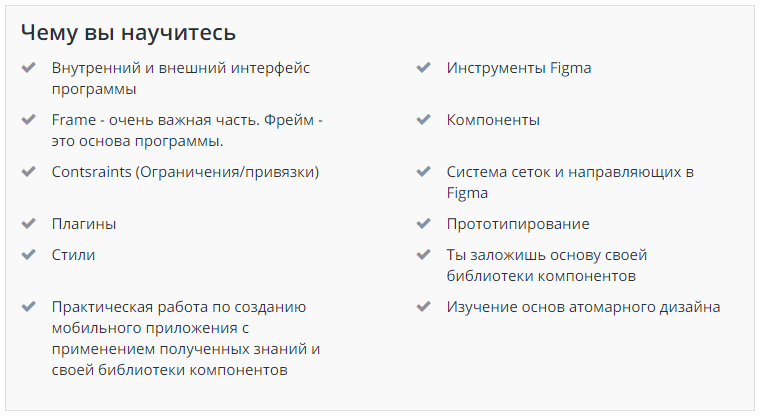Click the checkmark beside Изучение основ атомарного дизайна
761x416 pixels.
423,307
